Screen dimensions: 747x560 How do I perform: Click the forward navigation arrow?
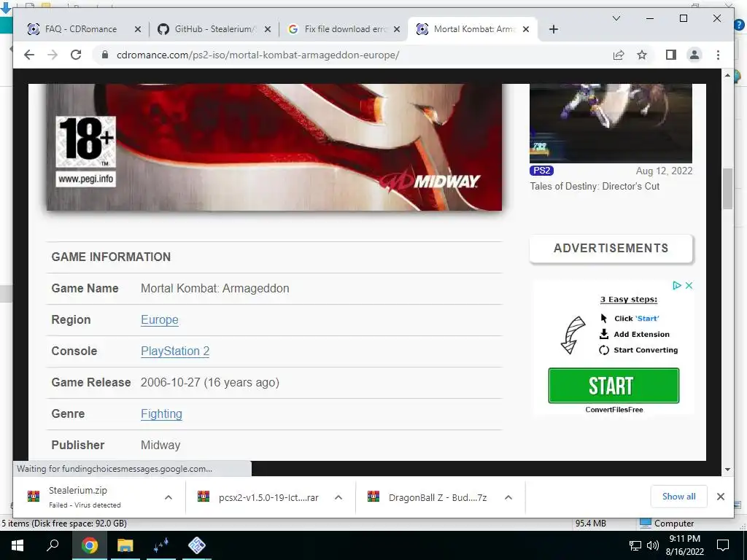tap(53, 55)
